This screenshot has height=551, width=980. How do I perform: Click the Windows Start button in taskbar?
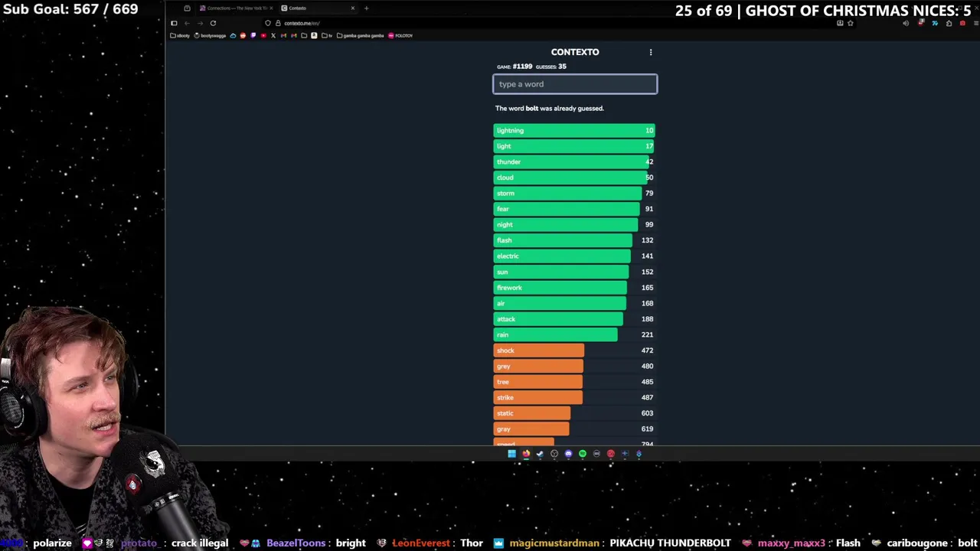[512, 454]
